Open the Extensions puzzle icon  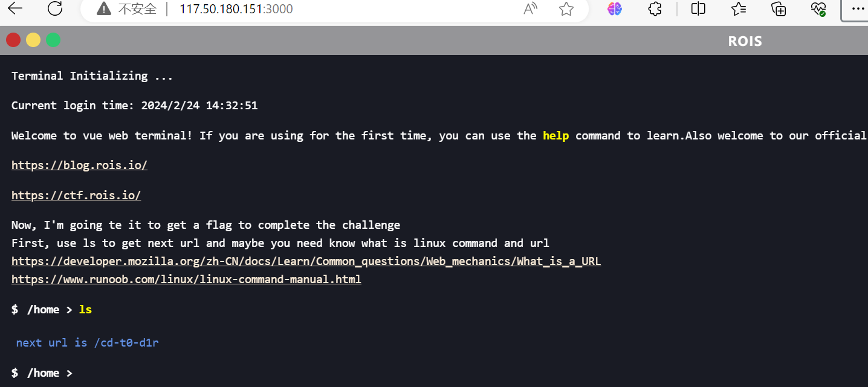tap(655, 8)
